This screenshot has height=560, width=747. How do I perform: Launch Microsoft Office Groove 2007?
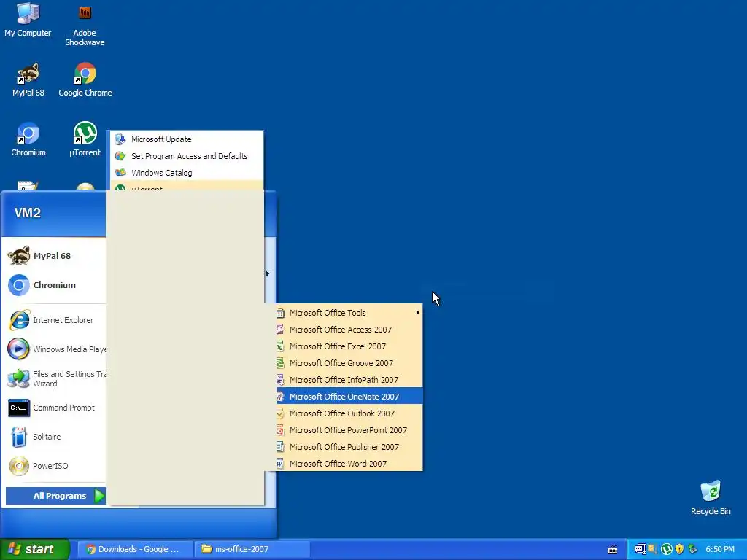(349, 363)
